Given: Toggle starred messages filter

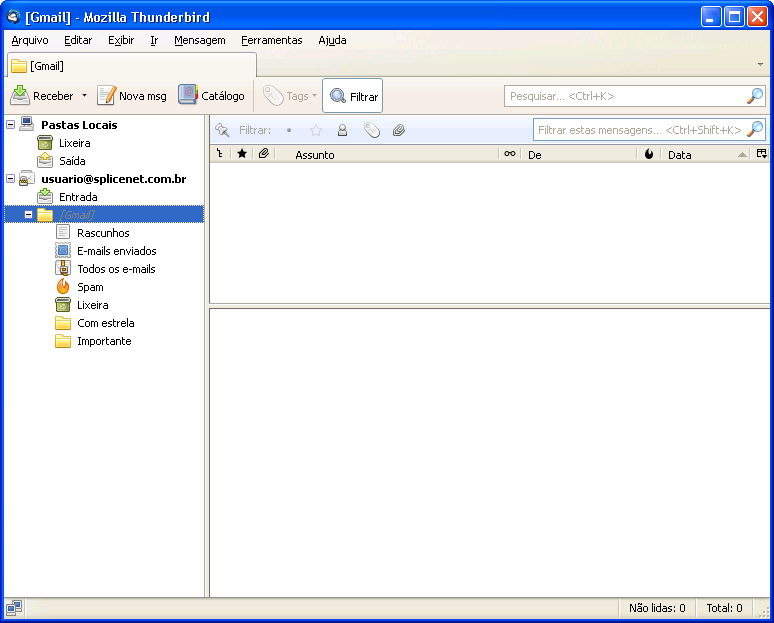Looking at the screenshot, I should pos(316,130).
